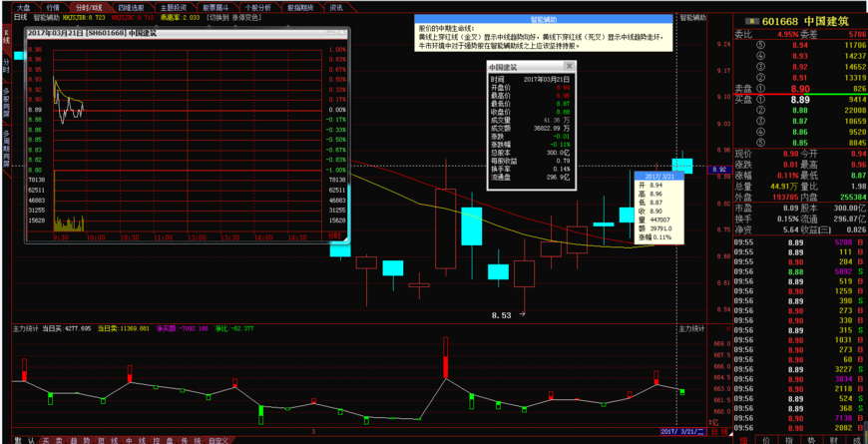This screenshot has width=868, height=444.
Task: Minimize the 中国建筑 intraday popup window
Action: pyautogui.click(x=330, y=33)
